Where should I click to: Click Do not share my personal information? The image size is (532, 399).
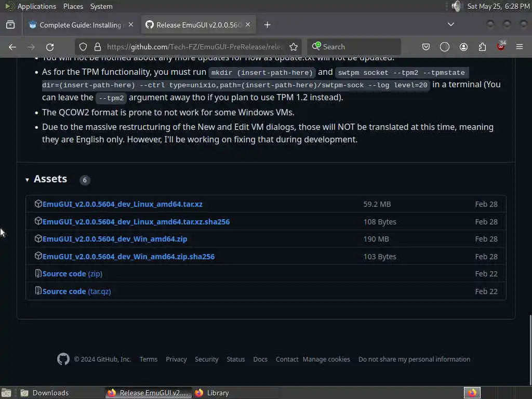click(x=414, y=360)
